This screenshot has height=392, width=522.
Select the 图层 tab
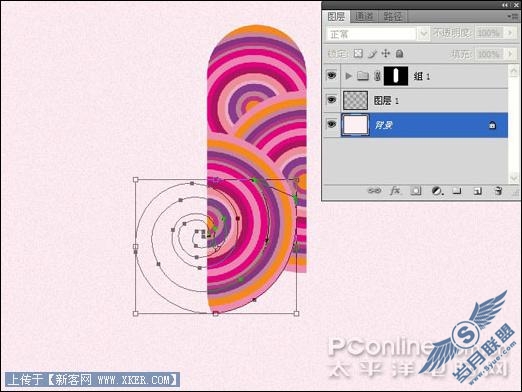click(x=336, y=16)
